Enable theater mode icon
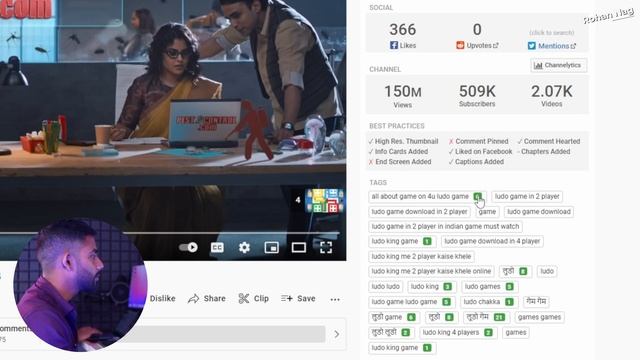The image size is (640, 360). [298, 247]
